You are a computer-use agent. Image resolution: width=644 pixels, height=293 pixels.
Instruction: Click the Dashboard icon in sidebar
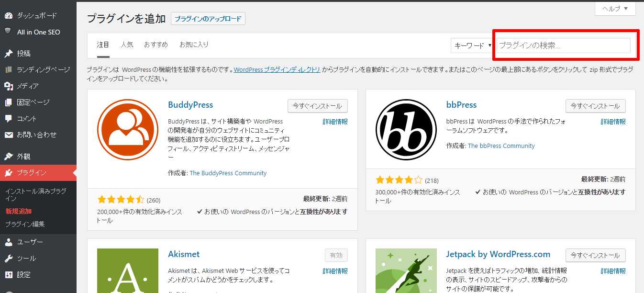(8, 16)
